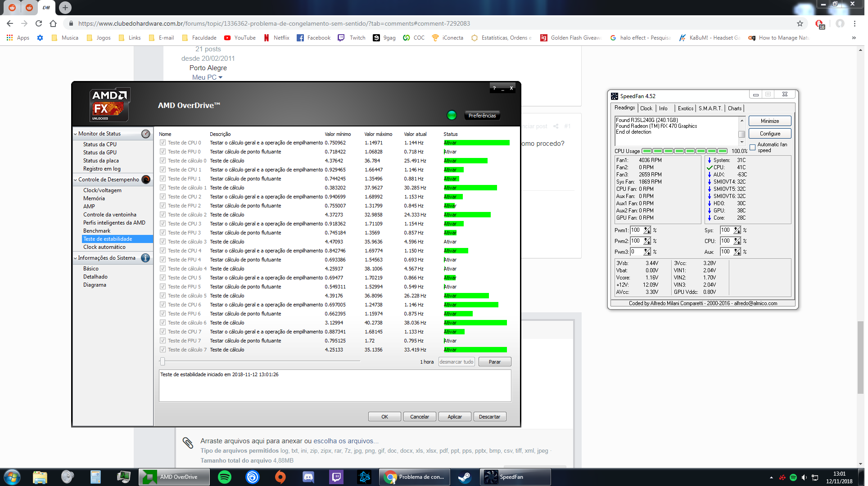Toggle the Teste de CPU 7 checkbox
The image size is (868, 486).
[163, 332]
